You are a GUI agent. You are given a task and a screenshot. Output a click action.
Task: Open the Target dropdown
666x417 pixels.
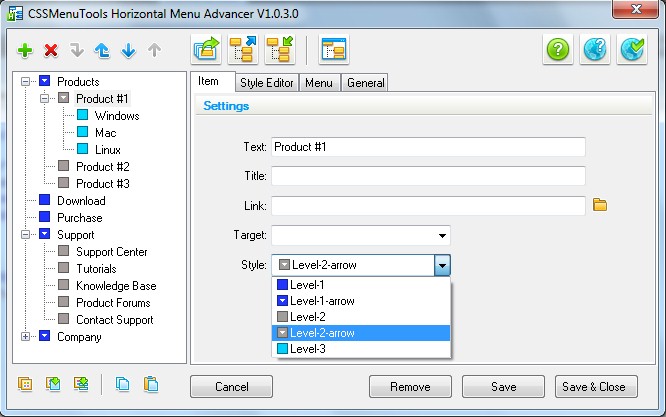point(442,236)
